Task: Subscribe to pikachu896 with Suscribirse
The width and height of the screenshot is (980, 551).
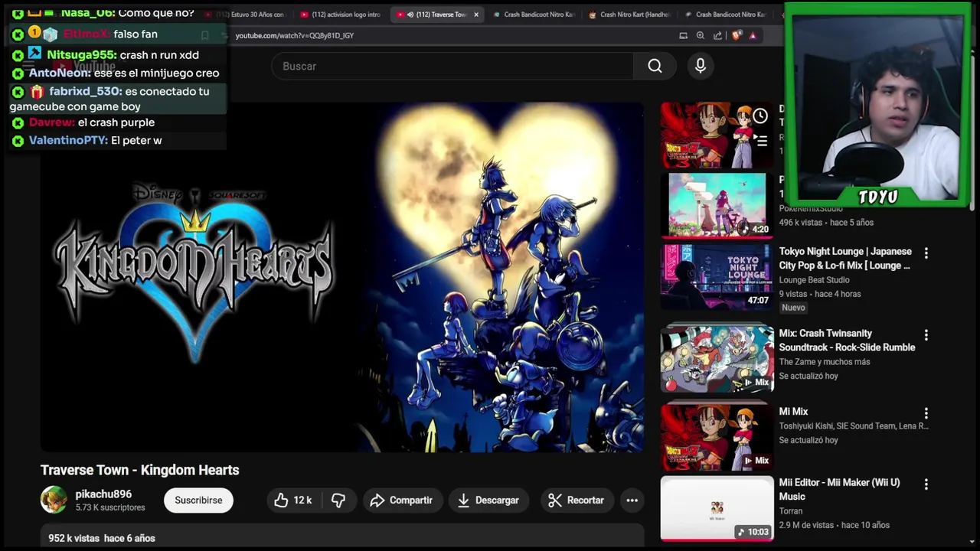Action: 198,500
